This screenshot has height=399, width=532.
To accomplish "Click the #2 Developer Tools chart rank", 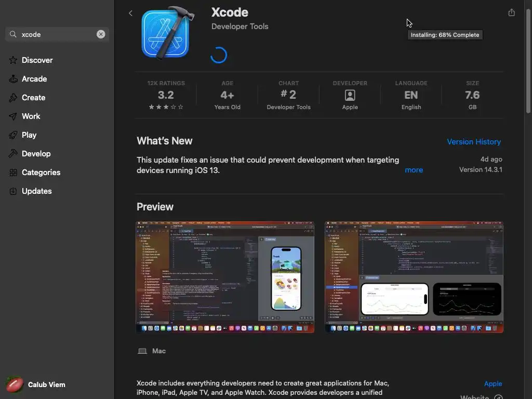I will 288,95.
